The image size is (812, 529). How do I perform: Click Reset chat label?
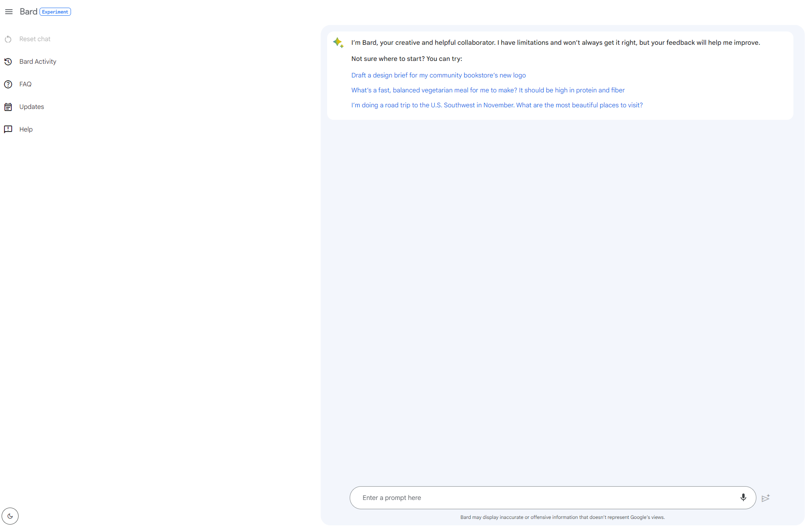35,39
